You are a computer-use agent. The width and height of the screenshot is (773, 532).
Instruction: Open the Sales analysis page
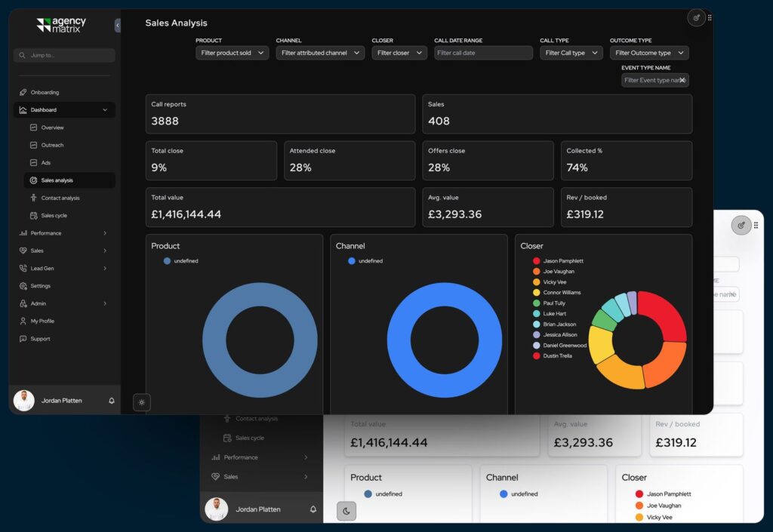click(x=57, y=180)
